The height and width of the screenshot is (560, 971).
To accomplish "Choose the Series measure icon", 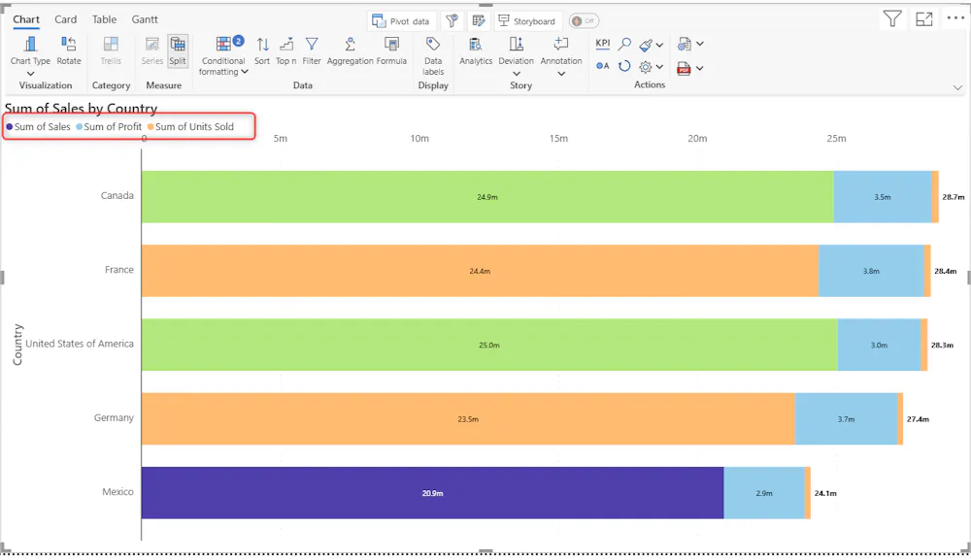I will (151, 44).
